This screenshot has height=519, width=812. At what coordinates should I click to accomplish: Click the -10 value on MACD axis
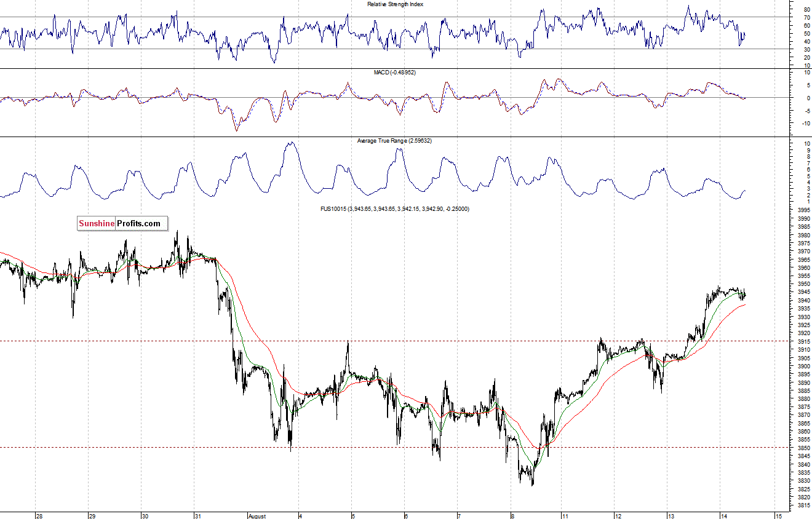(x=805, y=123)
